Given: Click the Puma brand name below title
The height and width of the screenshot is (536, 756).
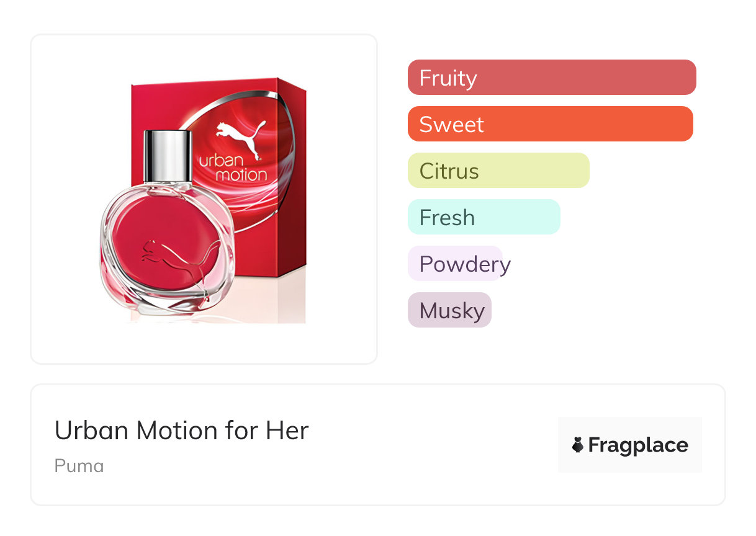Looking at the screenshot, I should pyautogui.click(x=79, y=465).
